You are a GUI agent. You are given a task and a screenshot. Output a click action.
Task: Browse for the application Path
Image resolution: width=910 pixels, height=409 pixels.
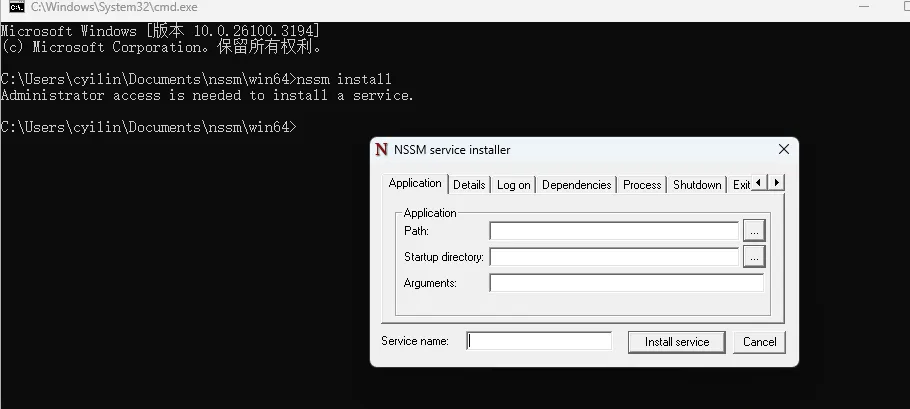pos(755,231)
